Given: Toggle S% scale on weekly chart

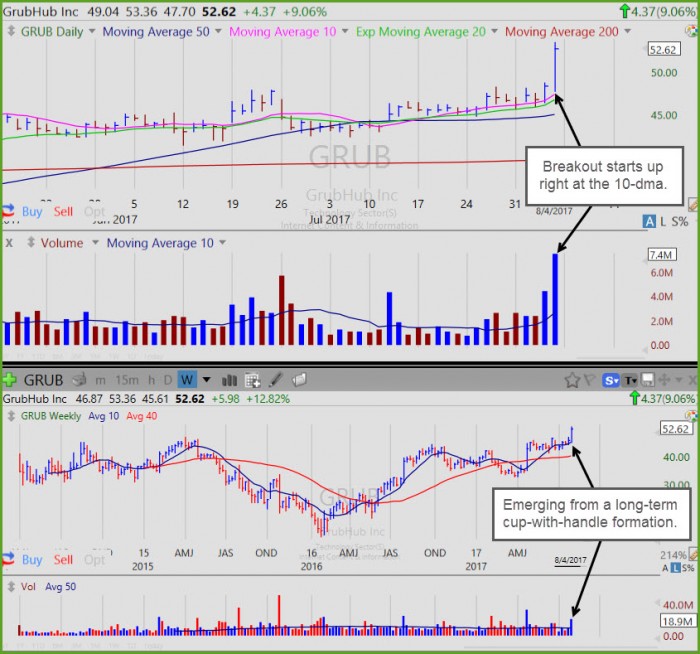Looking at the screenshot, I should pos(688,568).
